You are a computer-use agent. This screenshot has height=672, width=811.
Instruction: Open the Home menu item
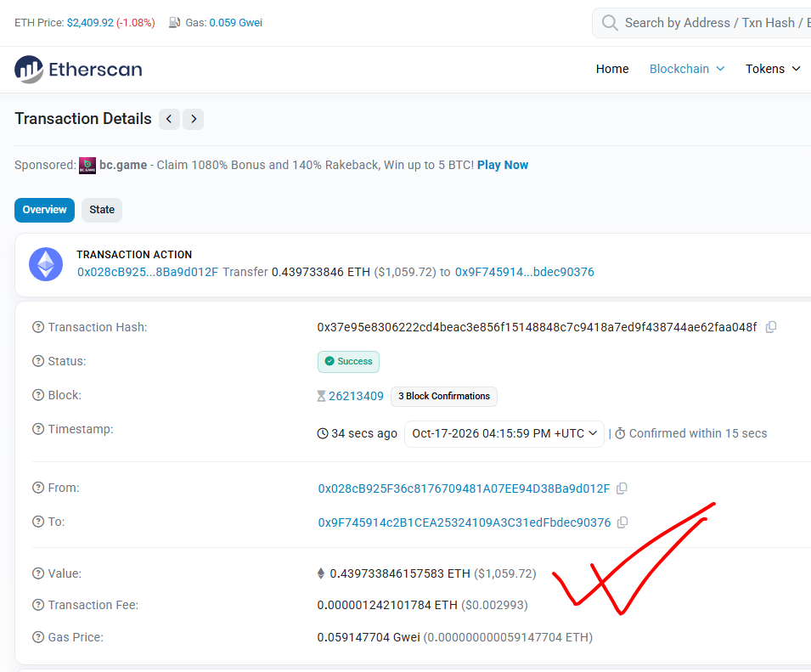pyautogui.click(x=612, y=69)
